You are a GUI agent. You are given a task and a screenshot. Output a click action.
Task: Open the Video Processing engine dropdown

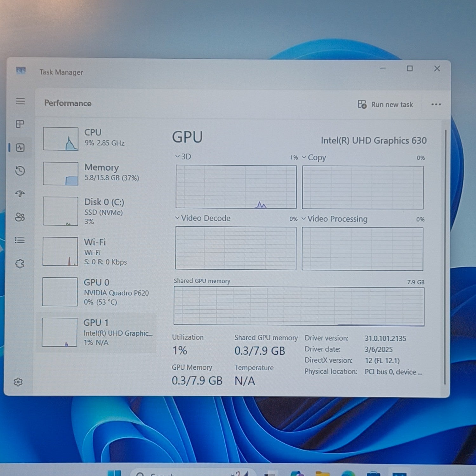tap(334, 219)
